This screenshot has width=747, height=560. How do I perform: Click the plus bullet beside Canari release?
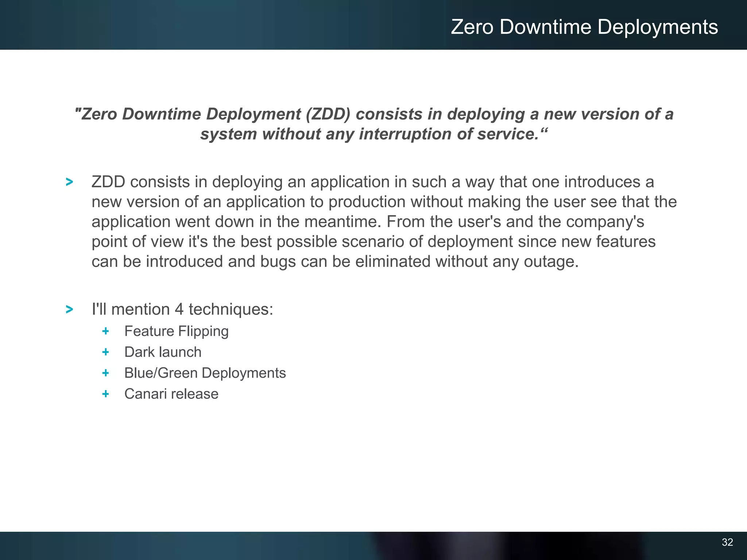[x=106, y=394]
